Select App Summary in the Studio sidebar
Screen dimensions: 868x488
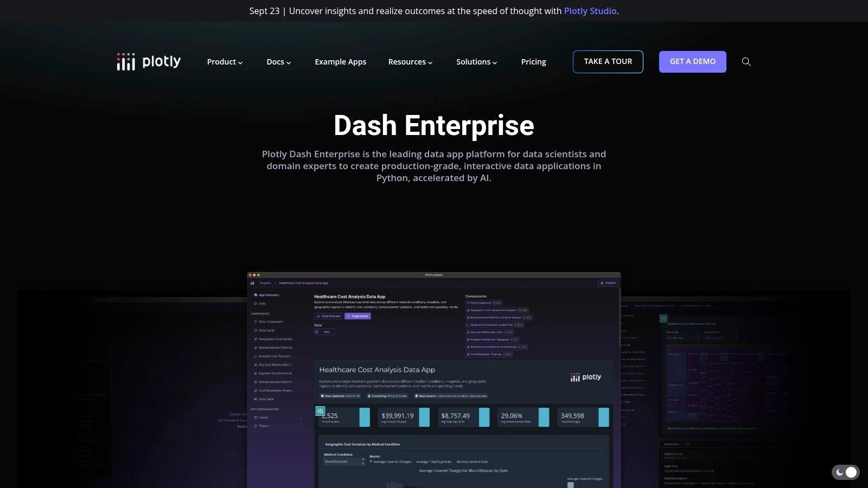click(x=269, y=295)
